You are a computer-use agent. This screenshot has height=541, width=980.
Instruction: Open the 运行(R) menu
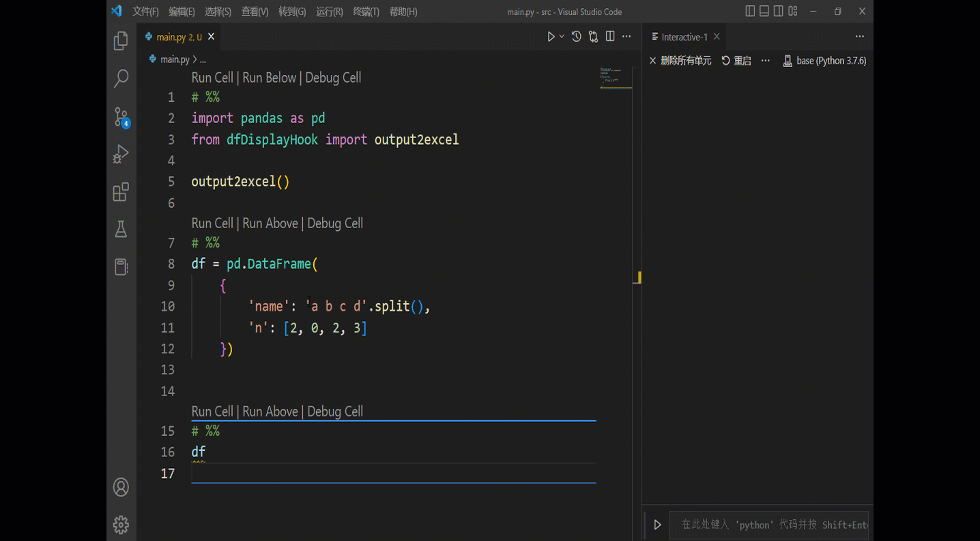click(329, 11)
